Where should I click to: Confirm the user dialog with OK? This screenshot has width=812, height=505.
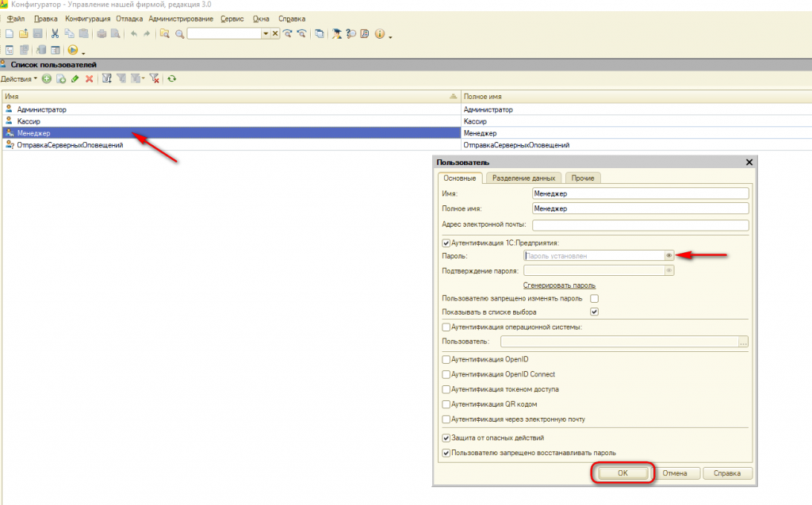pos(622,472)
